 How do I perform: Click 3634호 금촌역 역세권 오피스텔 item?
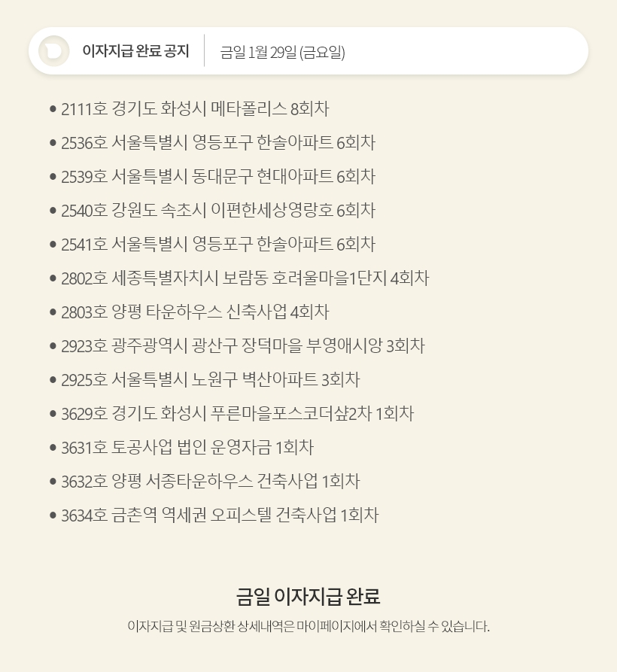pos(219,515)
